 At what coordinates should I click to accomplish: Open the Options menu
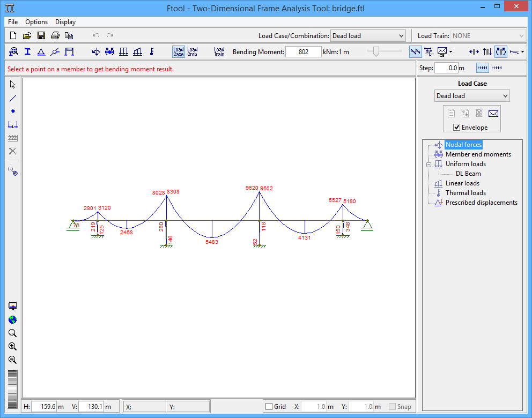point(36,22)
